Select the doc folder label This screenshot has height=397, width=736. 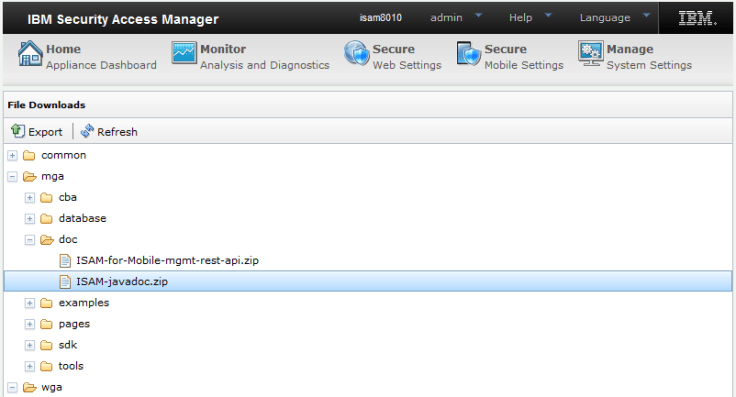68,240
